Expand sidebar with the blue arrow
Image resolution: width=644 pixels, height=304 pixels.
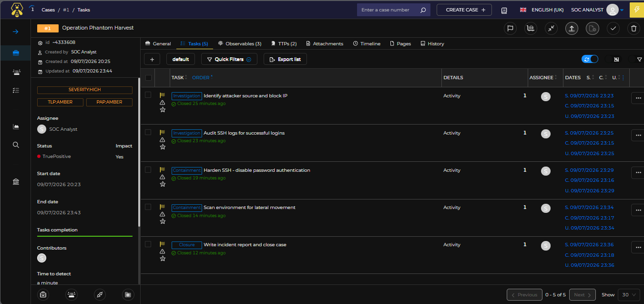tap(15, 31)
